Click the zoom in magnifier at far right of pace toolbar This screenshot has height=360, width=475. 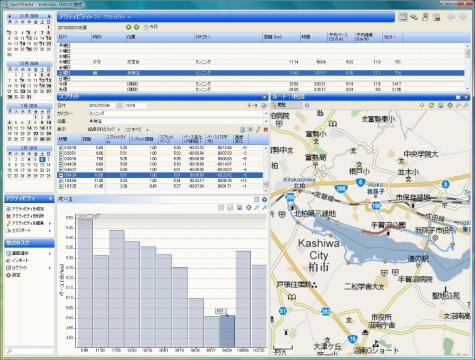264,207
